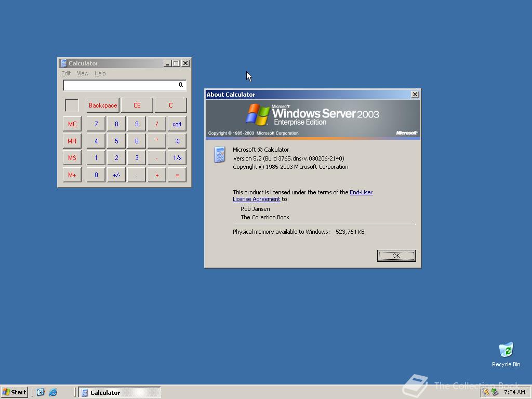Click digit 6 on the calculator
532x399 pixels.
[137, 141]
